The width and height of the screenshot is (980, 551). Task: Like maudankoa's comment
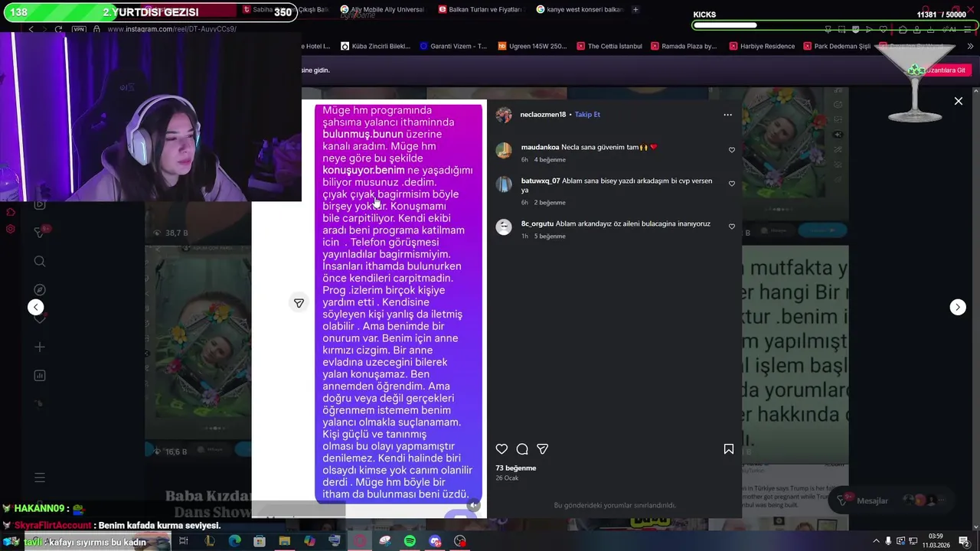[x=732, y=150]
